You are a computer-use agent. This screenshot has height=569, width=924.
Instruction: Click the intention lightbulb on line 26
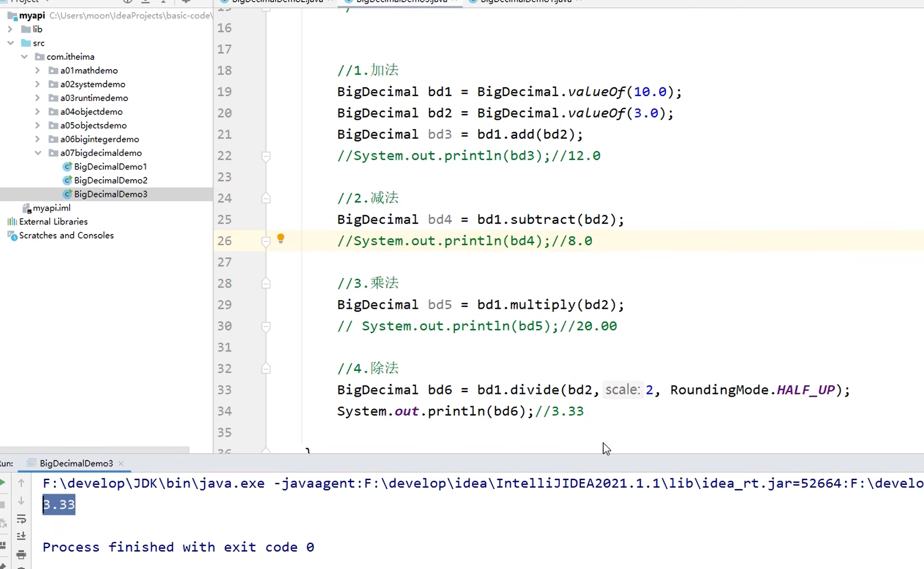tap(280, 239)
